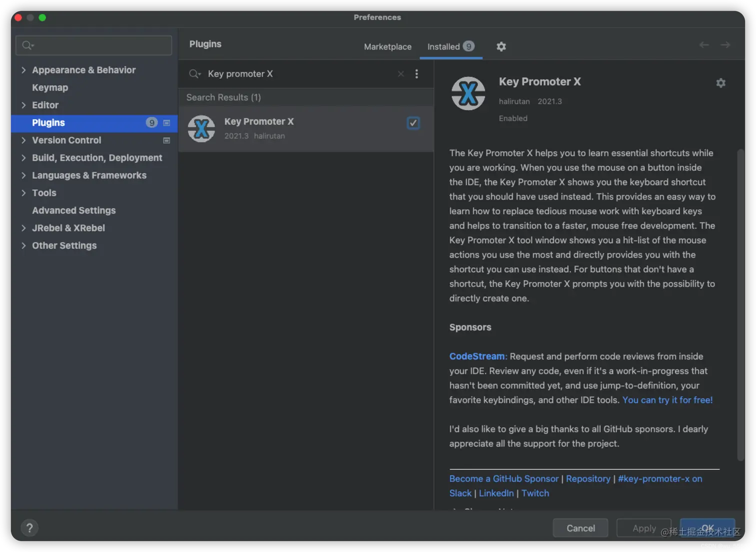Open the help question mark button

29,527
